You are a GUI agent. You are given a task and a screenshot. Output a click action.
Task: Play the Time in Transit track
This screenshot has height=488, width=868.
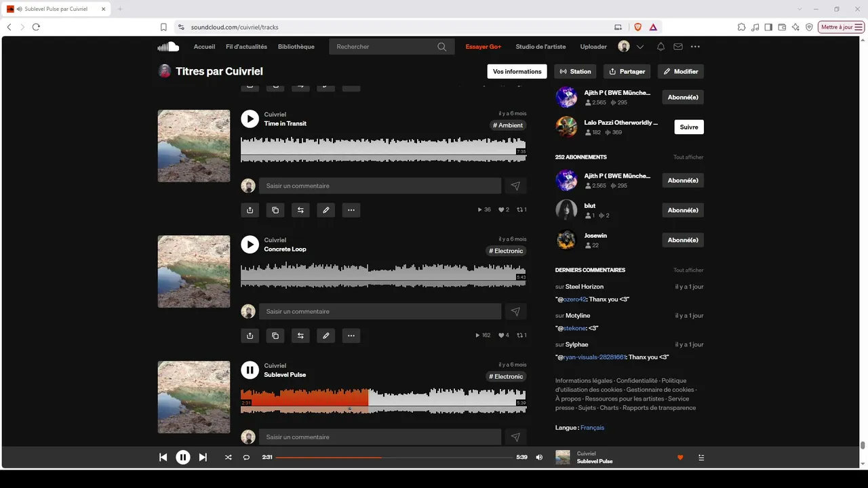[x=250, y=119]
